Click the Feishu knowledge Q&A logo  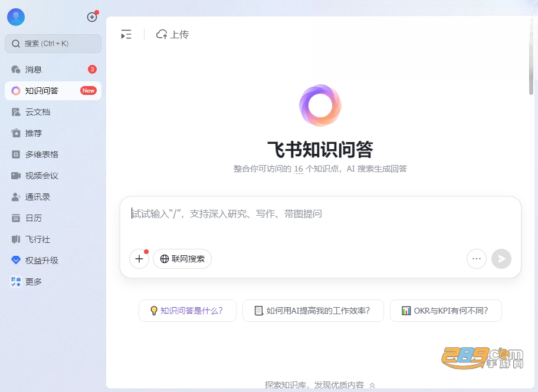(x=320, y=106)
